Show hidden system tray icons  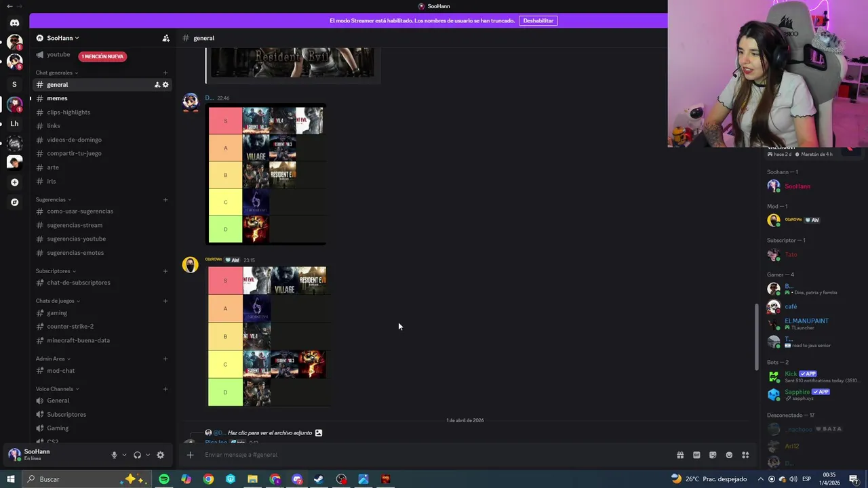coord(760,479)
